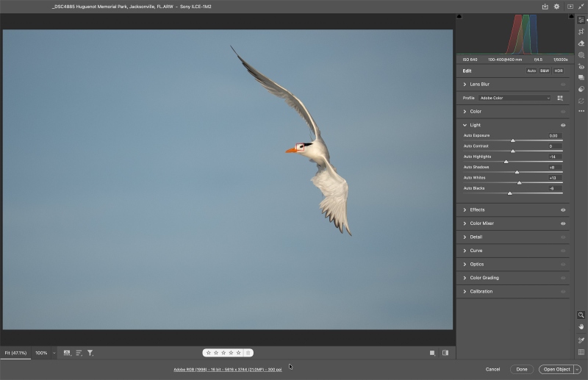Click the Zoom magnifier tool
The width and height of the screenshot is (588, 380).
pos(581,315)
